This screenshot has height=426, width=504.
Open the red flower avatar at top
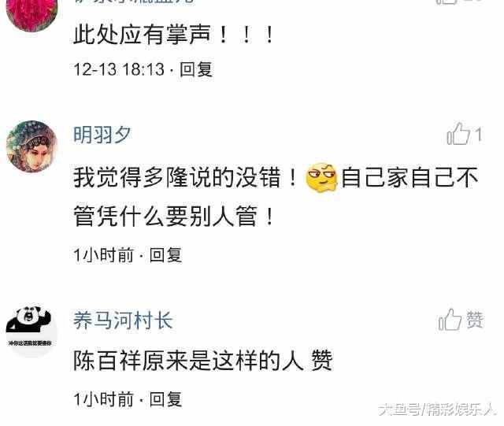31,14
